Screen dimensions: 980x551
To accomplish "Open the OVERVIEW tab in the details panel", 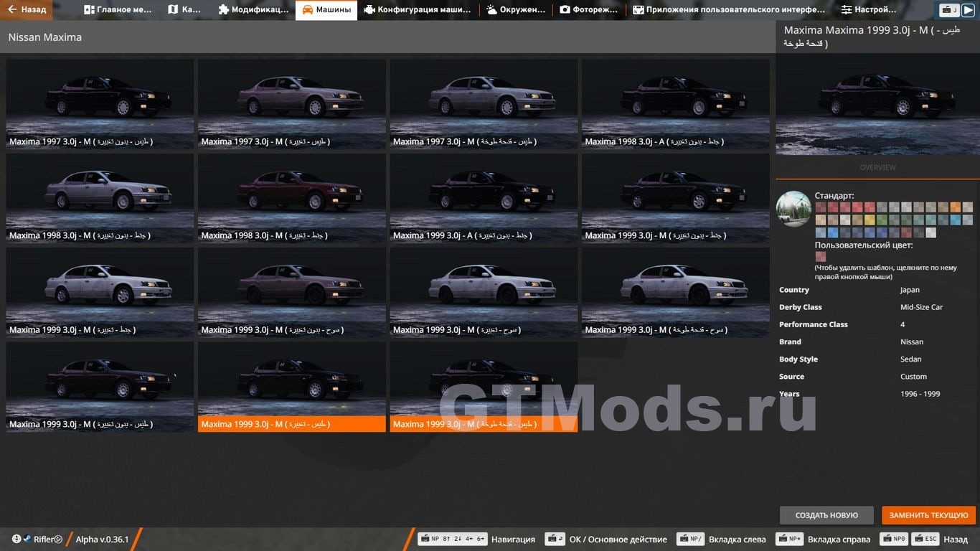I will pyautogui.click(x=878, y=167).
